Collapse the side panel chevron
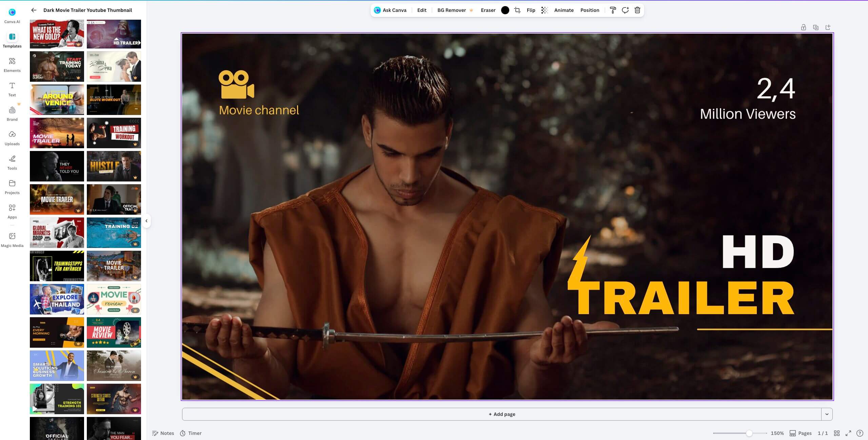This screenshot has height=440, width=868. click(146, 221)
